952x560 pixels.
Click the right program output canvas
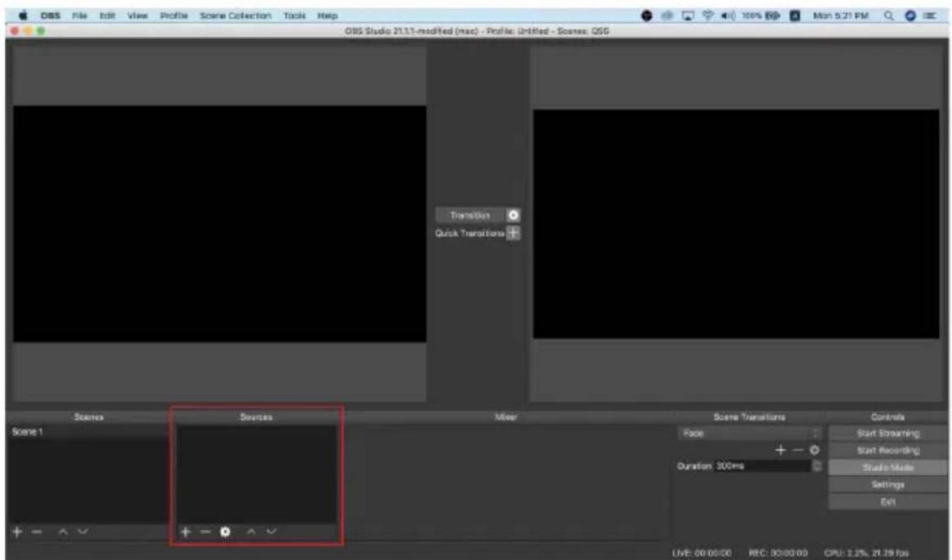tap(736, 224)
